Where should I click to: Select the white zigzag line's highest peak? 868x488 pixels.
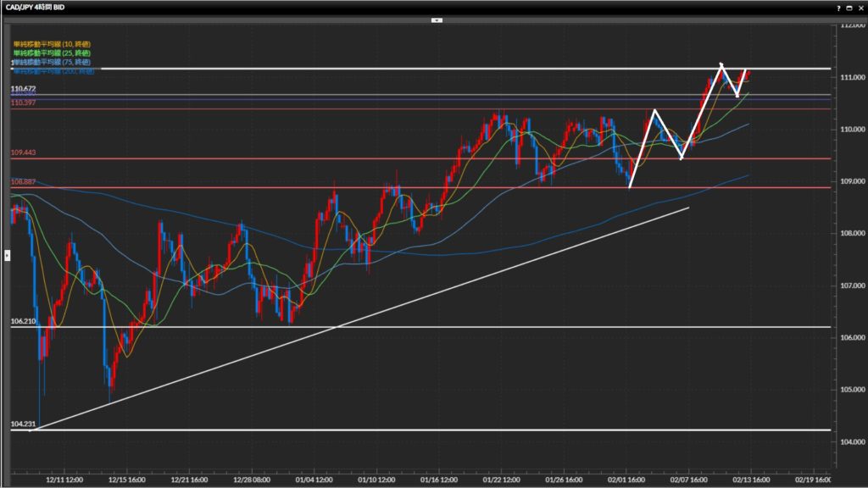pos(721,64)
